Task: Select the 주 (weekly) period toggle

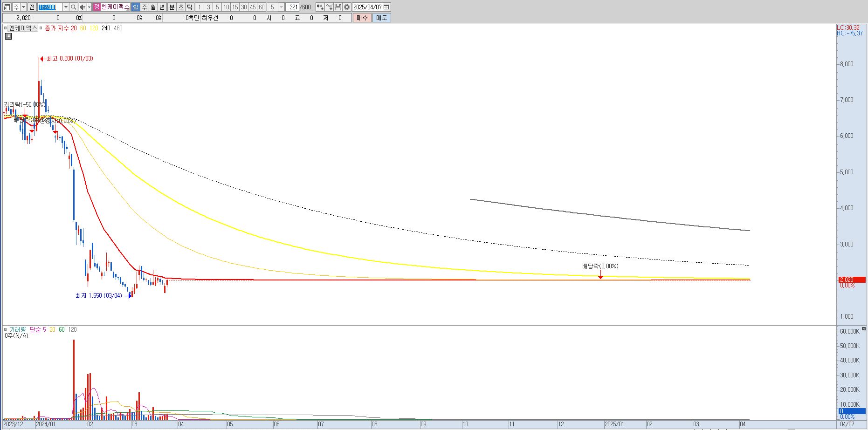Action: click(145, 7)
